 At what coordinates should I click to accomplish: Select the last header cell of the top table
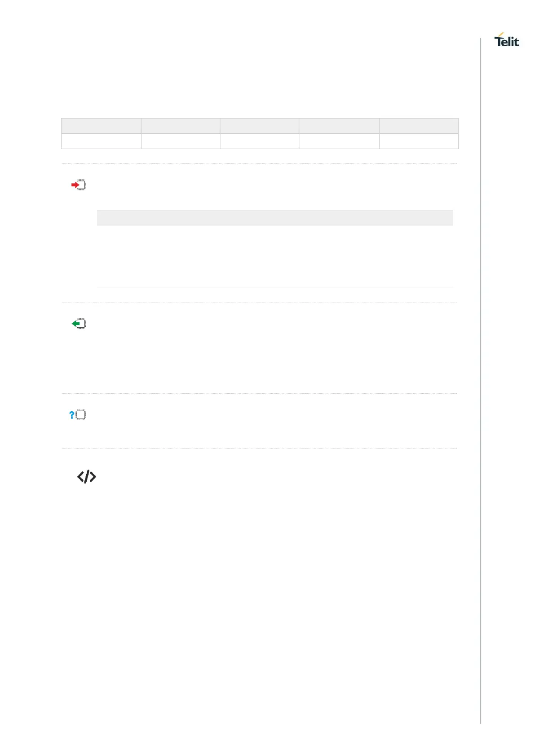coord(419,126)
